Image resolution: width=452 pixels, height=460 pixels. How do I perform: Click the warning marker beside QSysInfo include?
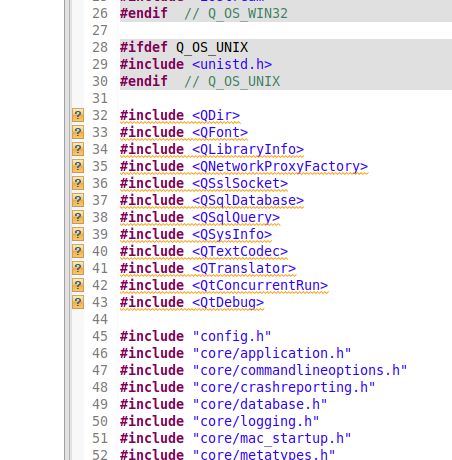click(78, 234)
